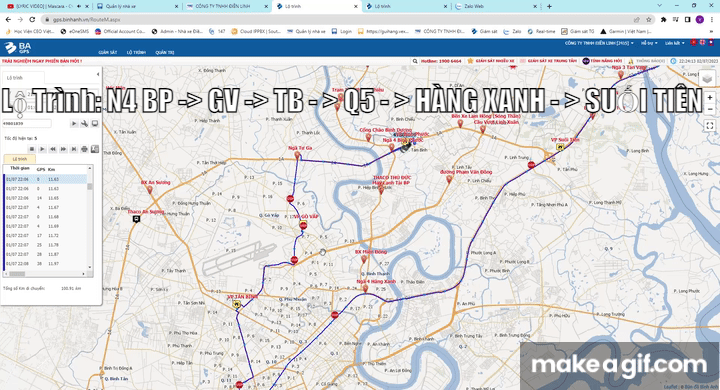Screen dimensions: 720x390
Task: Expand the CÔNG TY TNHH ĐIỀN LINH dropdown
Action: 599,43
